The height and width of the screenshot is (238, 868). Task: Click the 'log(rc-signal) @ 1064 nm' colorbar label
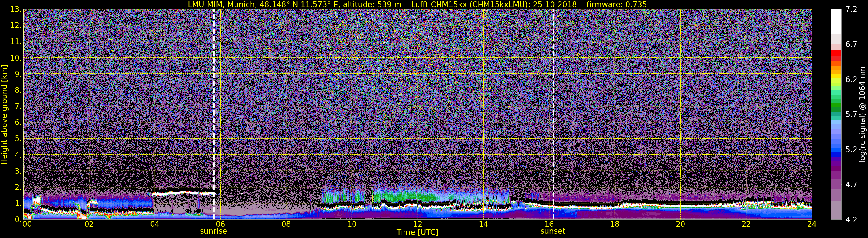point(862,114)
